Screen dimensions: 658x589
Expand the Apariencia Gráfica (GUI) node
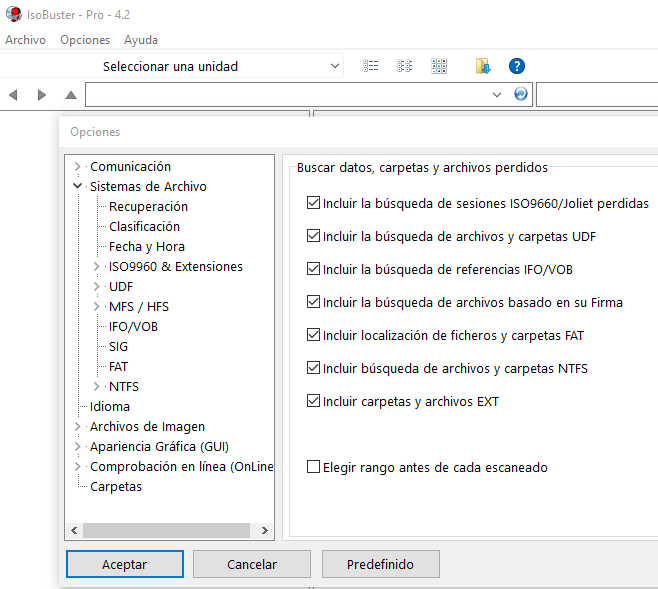point(78,446)
